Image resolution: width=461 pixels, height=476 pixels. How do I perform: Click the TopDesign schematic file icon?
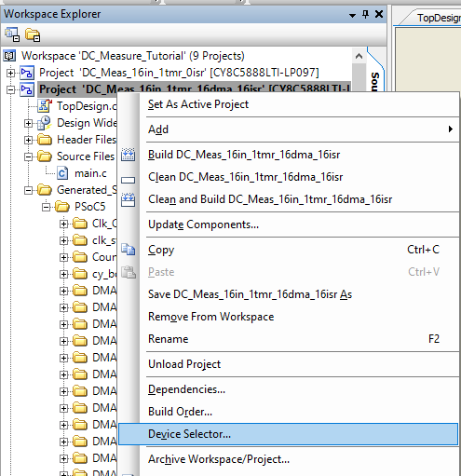click(45, 106)
